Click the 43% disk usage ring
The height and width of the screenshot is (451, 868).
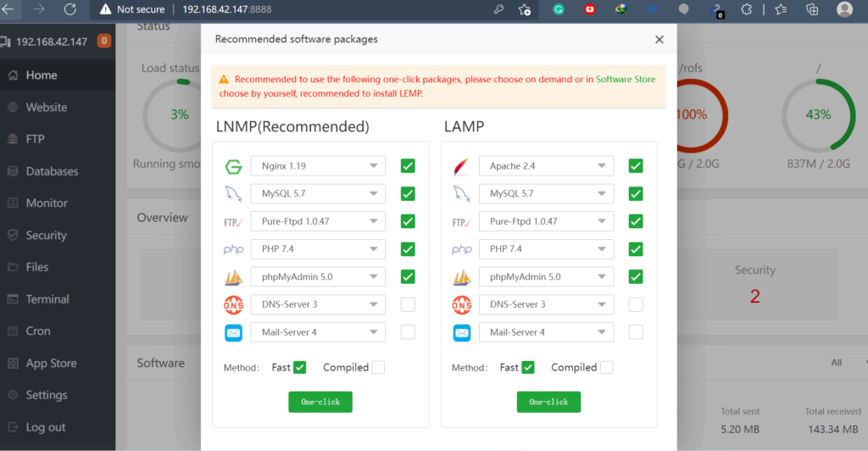[818, 115]
